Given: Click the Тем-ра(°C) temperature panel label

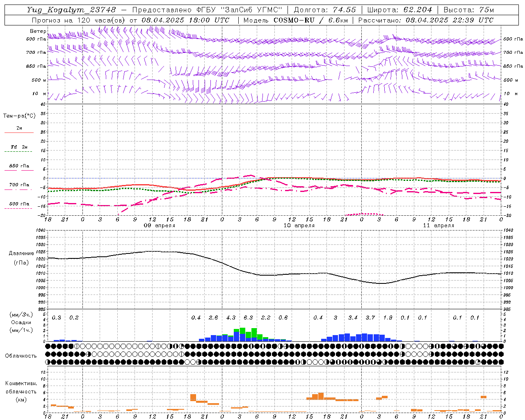Looking at the screenshot, I should (19, 116).
